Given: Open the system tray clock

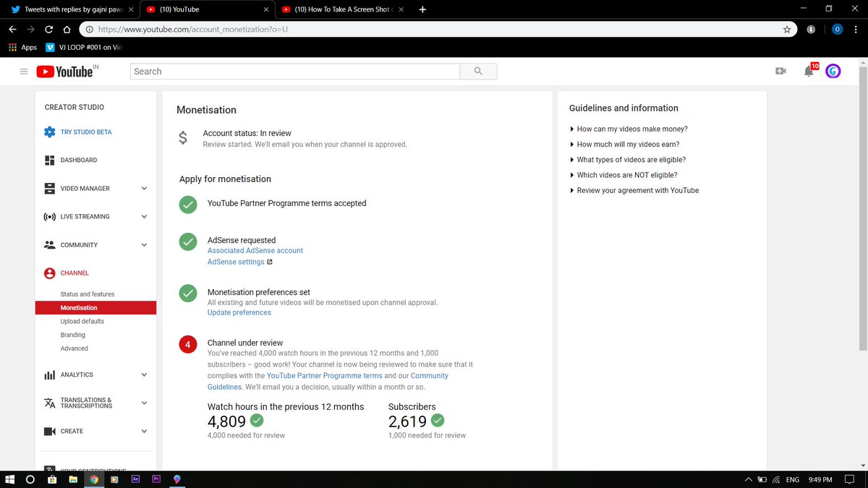Looking at the screenshot, I should tap(820, 479).
